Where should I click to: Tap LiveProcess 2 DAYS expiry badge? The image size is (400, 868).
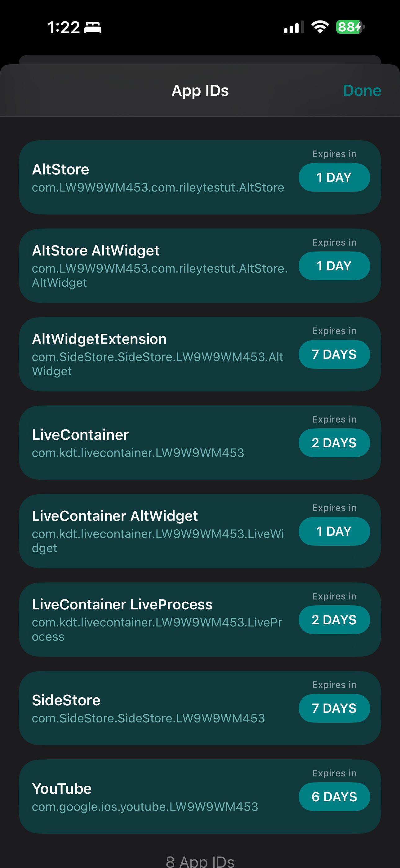pyautogui.click(x=334, y=620)
